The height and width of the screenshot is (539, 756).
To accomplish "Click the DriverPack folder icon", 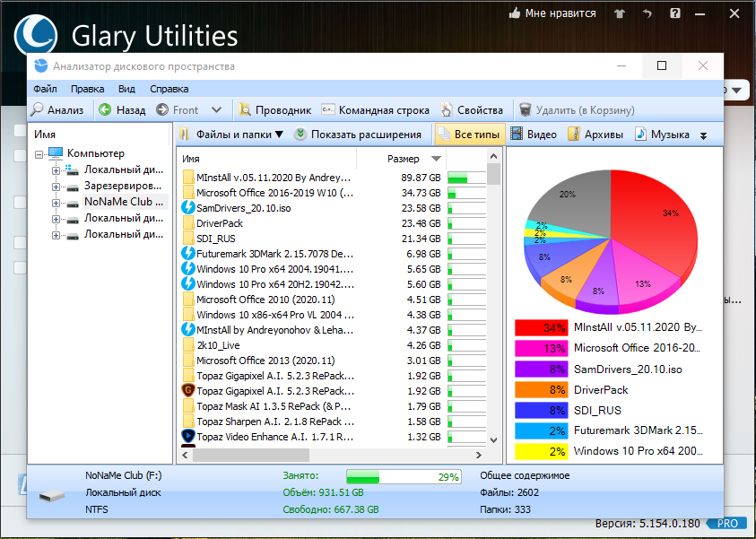I will point(188,223).
